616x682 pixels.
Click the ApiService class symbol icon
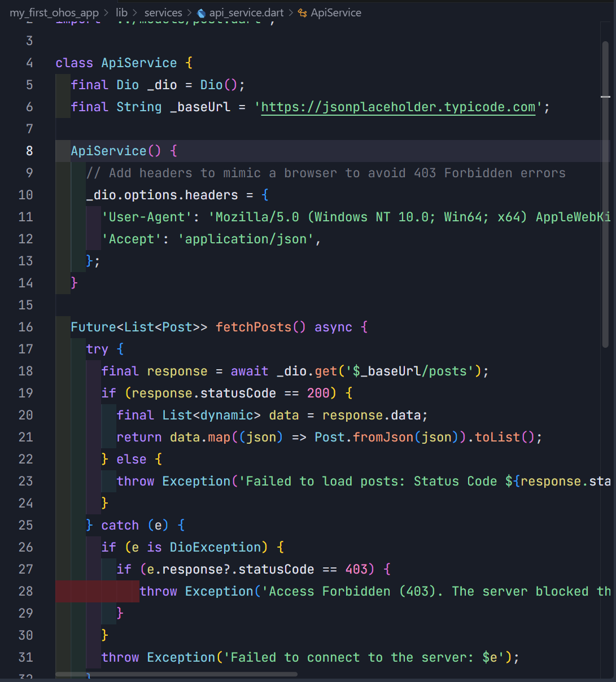pyautogui.click(x=303, y=13)
